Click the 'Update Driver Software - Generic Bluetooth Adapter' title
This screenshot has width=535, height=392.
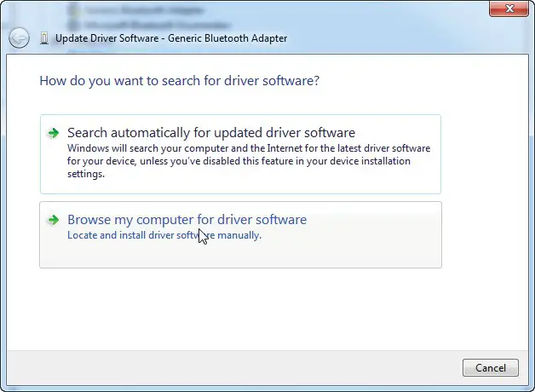(x=171, y=38)
